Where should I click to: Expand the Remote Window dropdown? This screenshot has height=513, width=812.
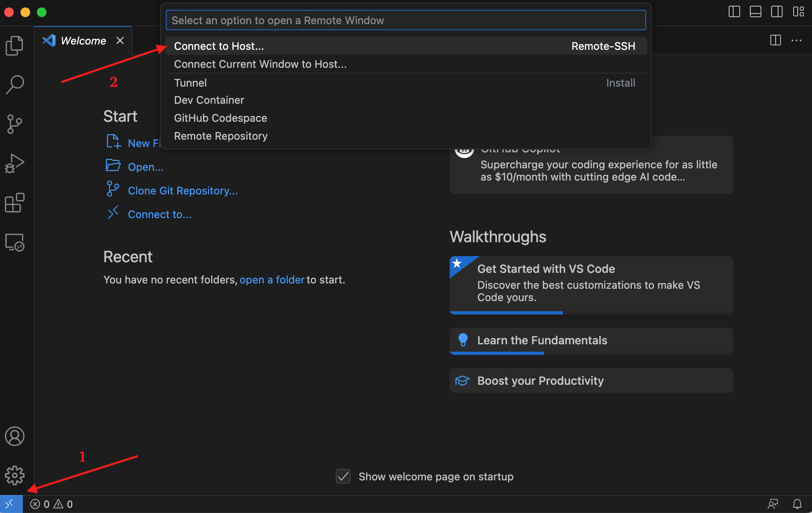coord(10,504)
